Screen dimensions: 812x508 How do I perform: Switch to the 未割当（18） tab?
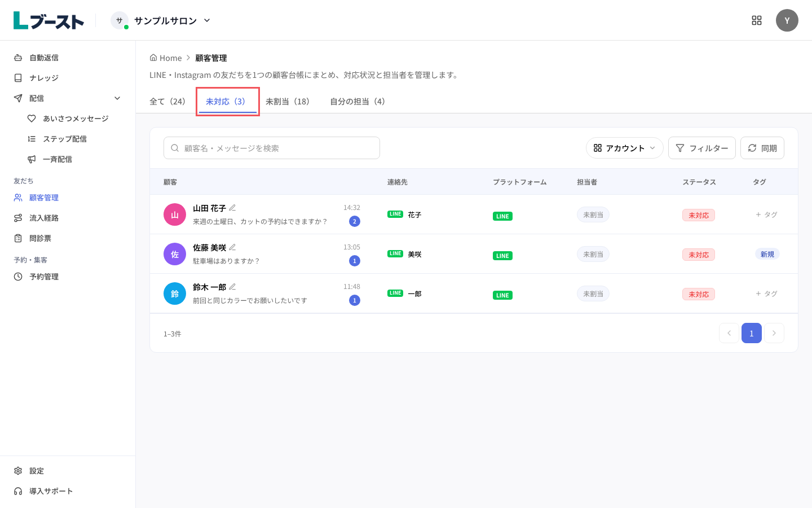288,102
